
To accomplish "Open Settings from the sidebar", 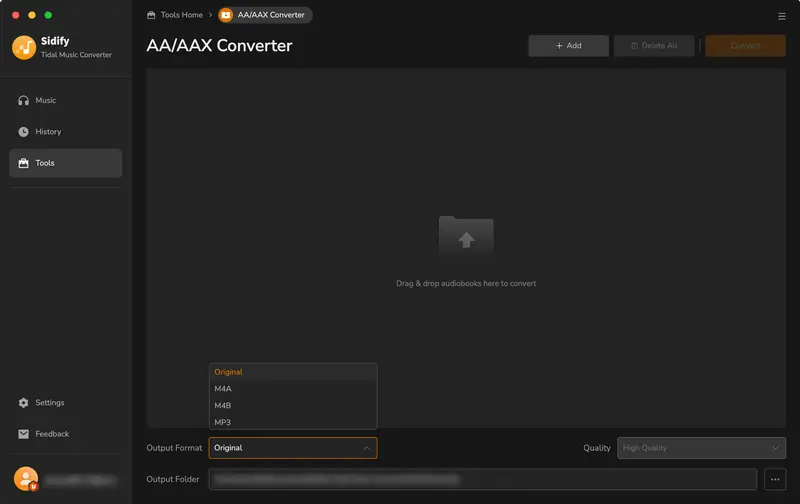I will 65,402.
